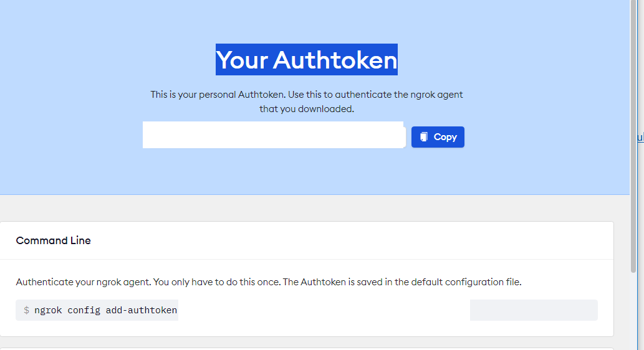This screenshot has height=350, width=644.
Task: Open the partially visible link at right edge
Action: pos(640,138)
